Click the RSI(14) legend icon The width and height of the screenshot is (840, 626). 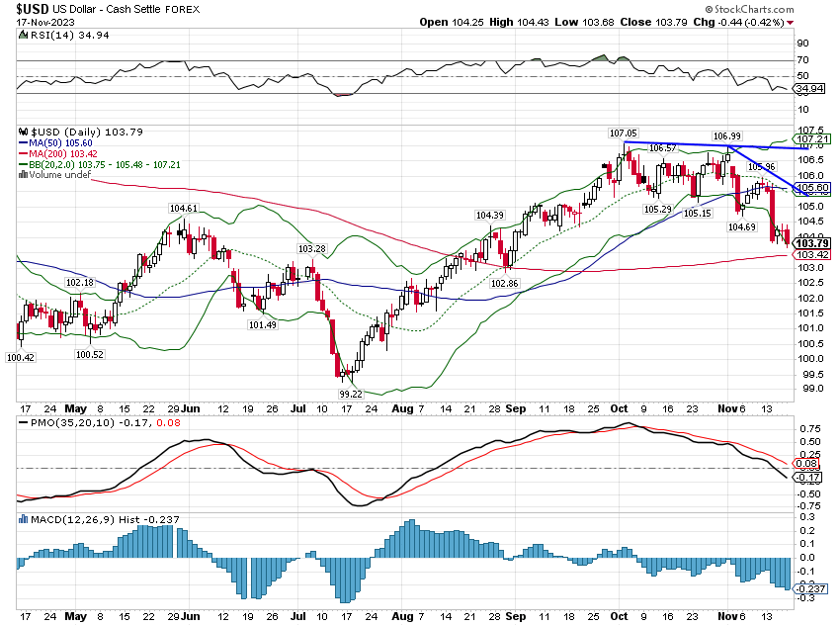click(23, 35)
